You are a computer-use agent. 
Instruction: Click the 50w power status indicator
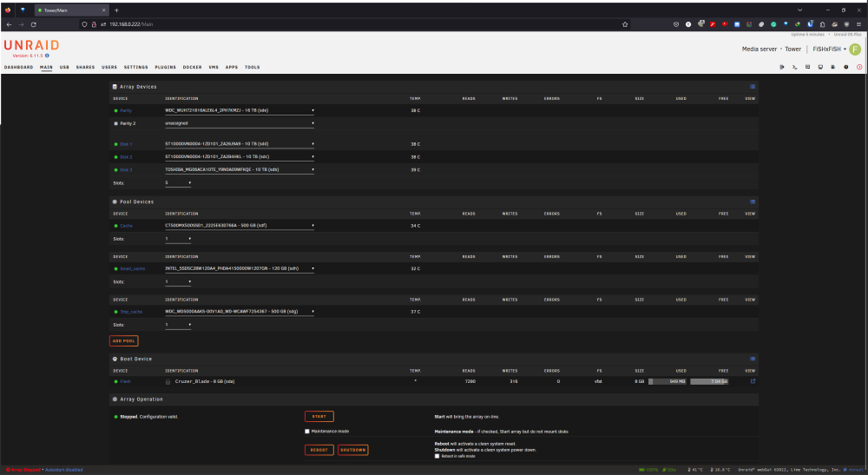[669, 470]
